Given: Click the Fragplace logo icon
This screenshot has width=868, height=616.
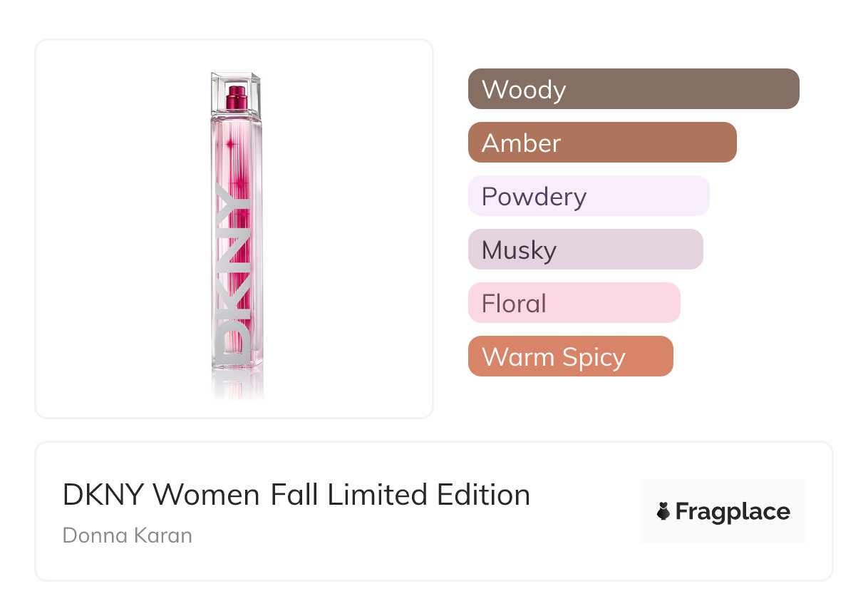Looking at the screenshot, I should [x=663, y=511].
